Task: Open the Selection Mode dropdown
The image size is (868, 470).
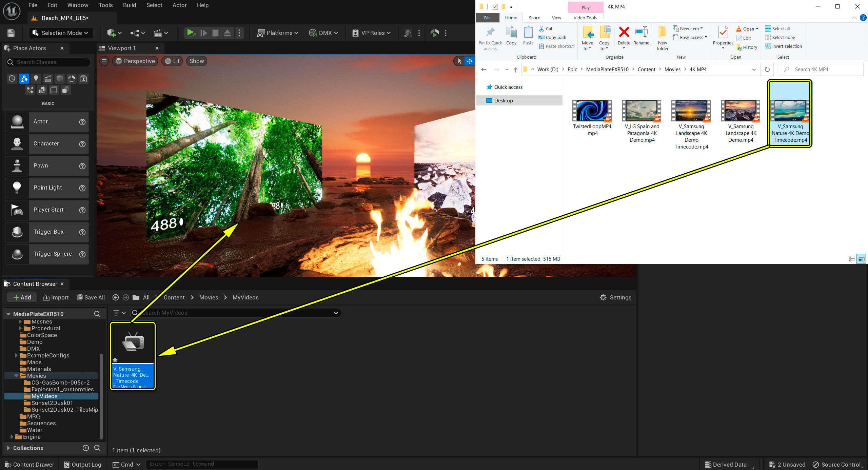Action: (x=61, y=33)
